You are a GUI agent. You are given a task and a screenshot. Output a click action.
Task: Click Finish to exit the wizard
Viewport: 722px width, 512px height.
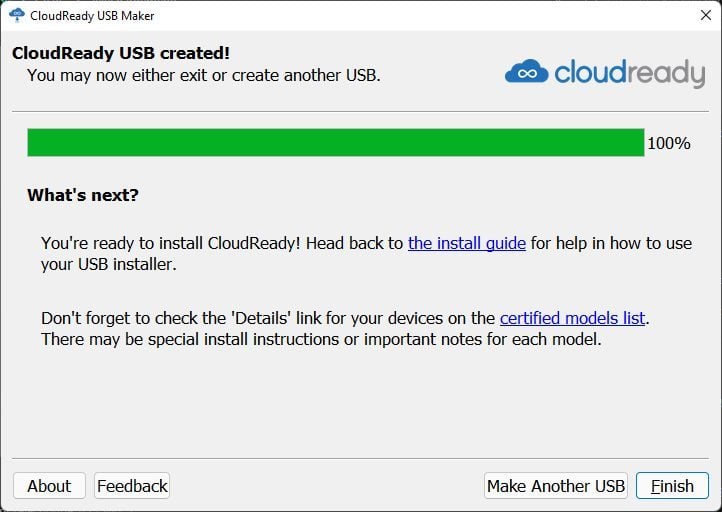pos(672,486)
